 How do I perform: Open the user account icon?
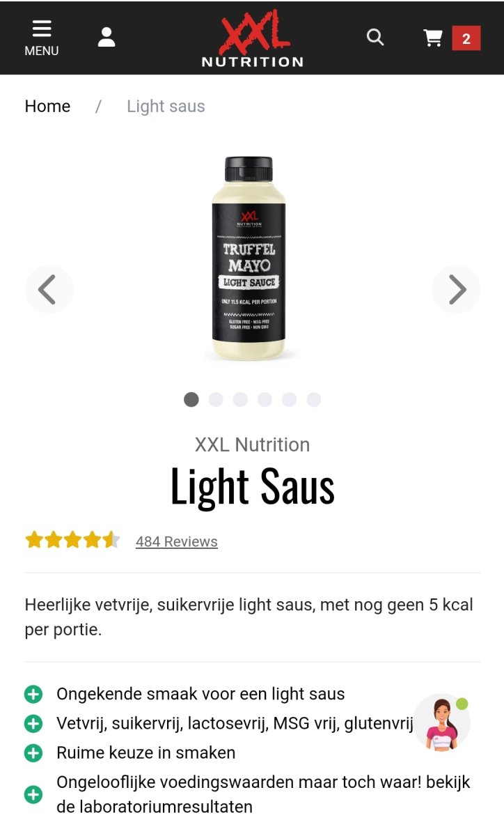tap(107, 37)
